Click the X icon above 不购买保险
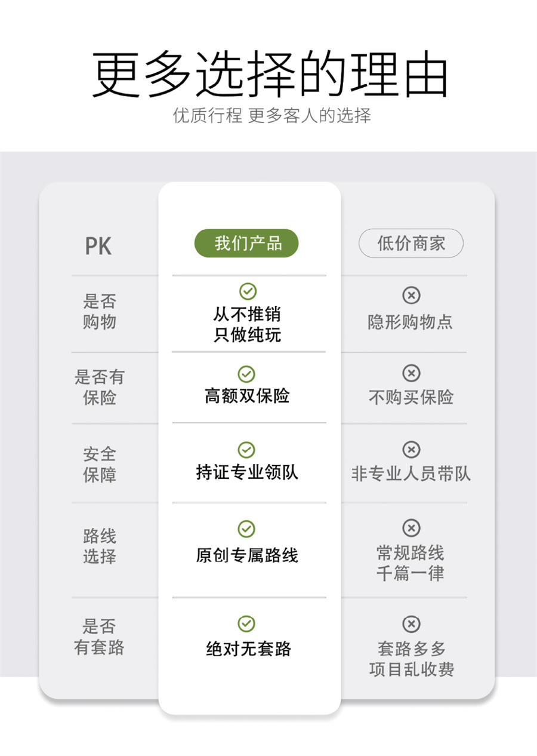Image resolution: width=537 pixels, height=756 pixels. pyautogui.click(x=411, y=374)
